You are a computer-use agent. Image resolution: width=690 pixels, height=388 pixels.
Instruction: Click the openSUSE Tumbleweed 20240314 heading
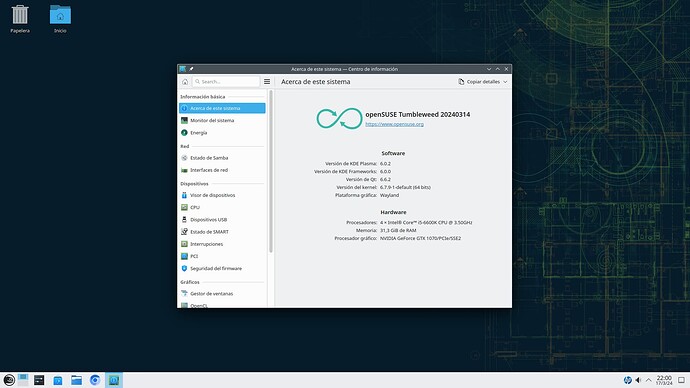(418, 114)
